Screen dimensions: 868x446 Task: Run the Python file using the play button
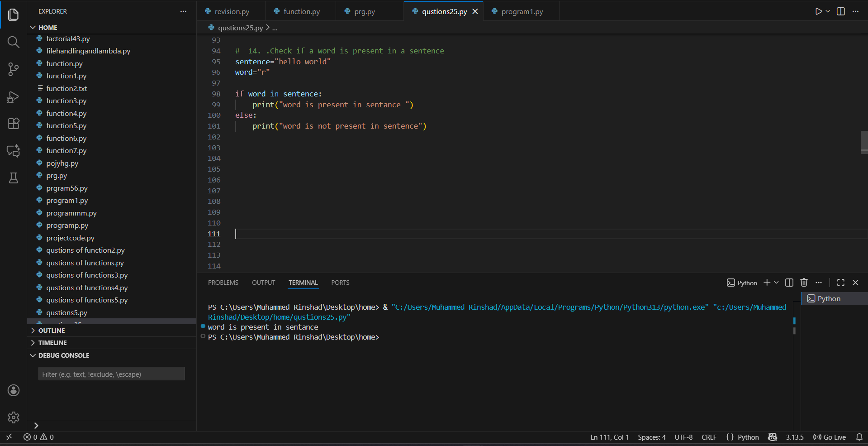click(818, 11)
